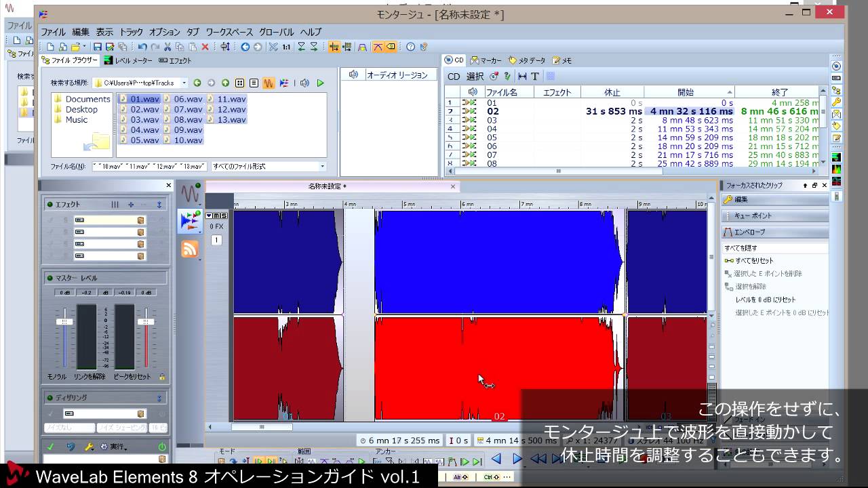Click すべてをリセット in envelope section
The width and height of the screenshot is (868, 488).
coord(754,260)
